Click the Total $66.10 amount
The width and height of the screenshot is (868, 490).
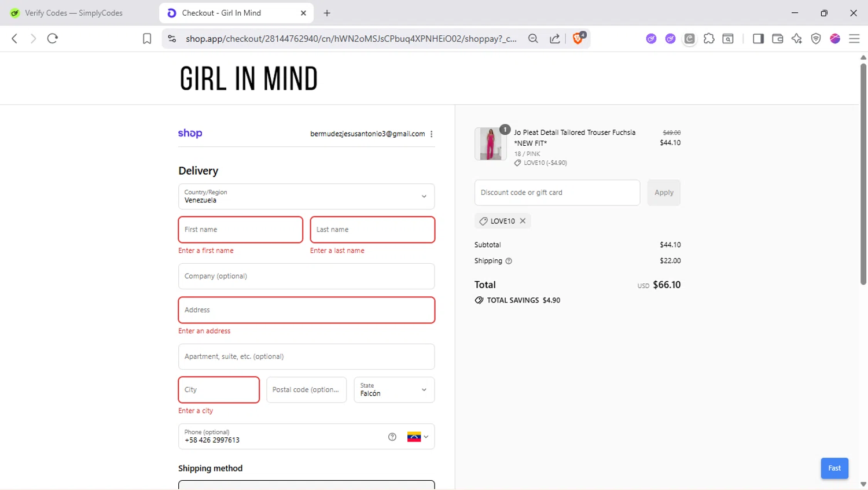coord(667,285)
